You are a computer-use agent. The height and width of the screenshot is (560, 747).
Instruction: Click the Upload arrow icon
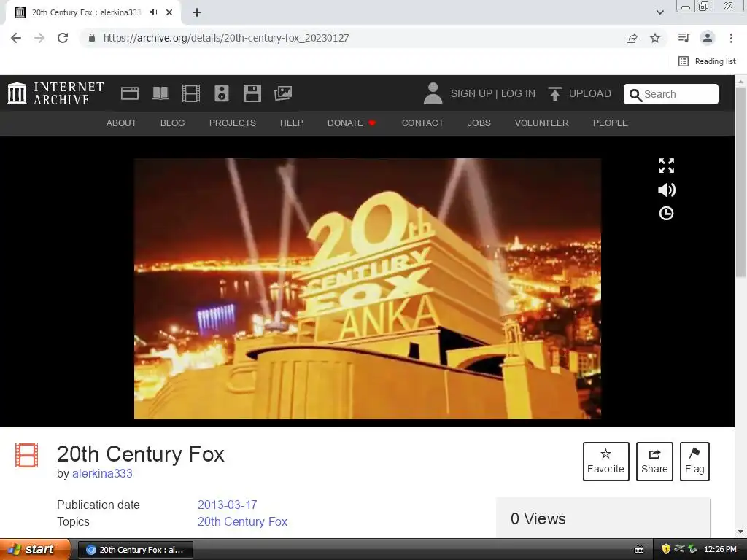coord(554,94)
